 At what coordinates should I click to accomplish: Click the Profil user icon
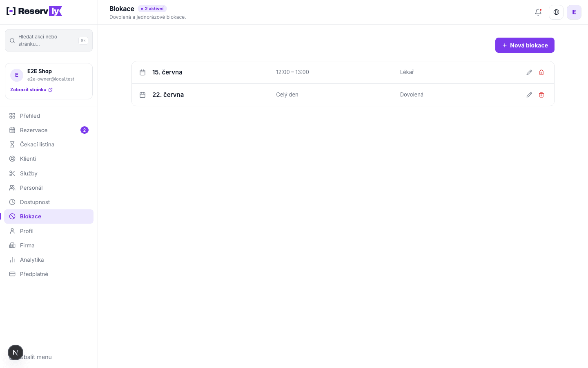pos(12,231)
